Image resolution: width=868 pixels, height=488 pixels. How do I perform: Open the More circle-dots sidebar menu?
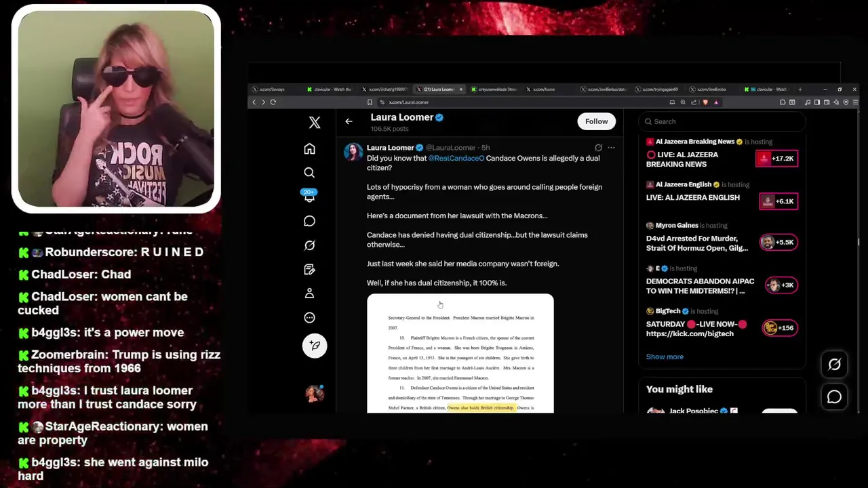click(309, 317)
